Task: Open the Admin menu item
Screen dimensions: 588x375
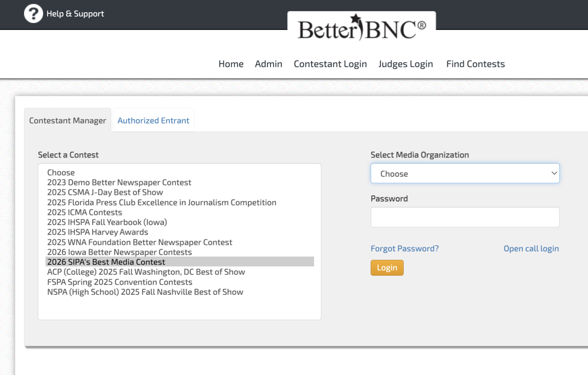Action: pos(269,64)
